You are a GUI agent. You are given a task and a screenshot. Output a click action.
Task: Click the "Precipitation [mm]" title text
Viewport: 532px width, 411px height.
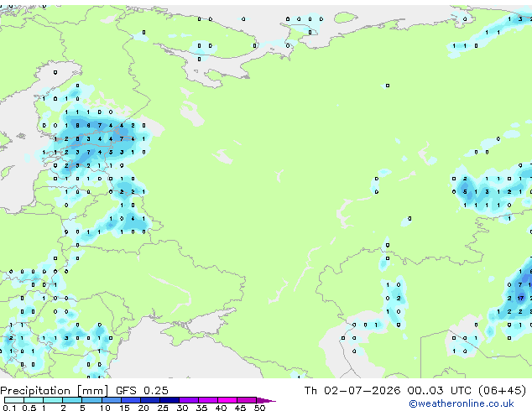pos(55,391)
